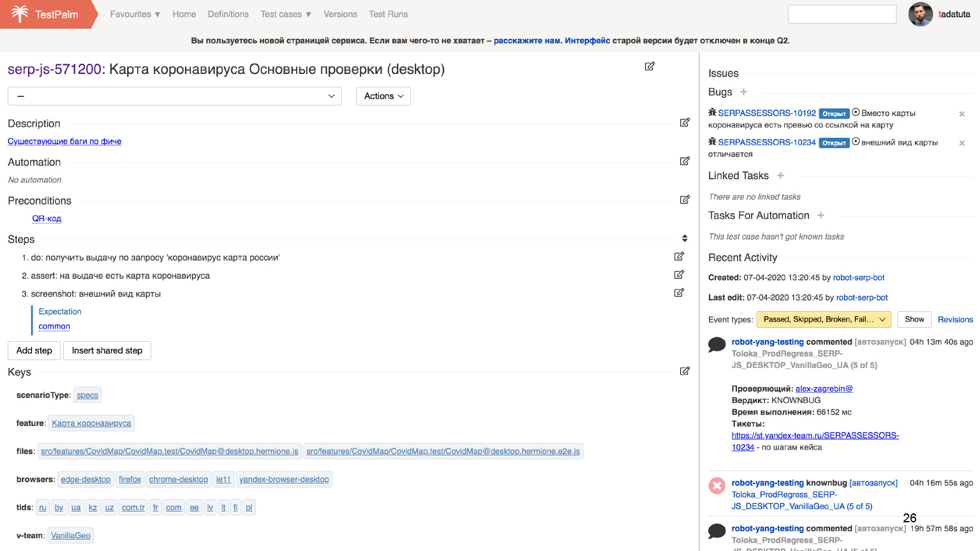Expand the Event types filter dropdown
The width and height of the screenshot is (980, 551).
pos(824,320)
